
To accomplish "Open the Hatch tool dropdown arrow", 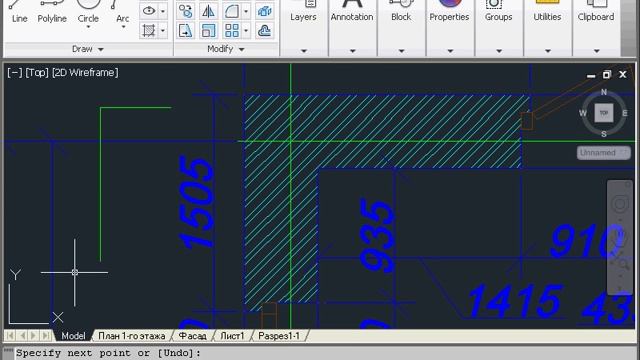I will (x=162, y=31).
